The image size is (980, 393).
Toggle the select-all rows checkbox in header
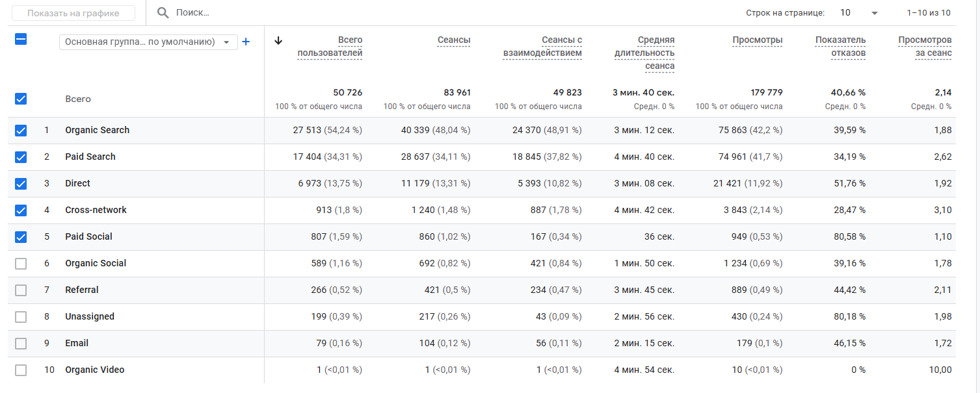pos(21,39)
